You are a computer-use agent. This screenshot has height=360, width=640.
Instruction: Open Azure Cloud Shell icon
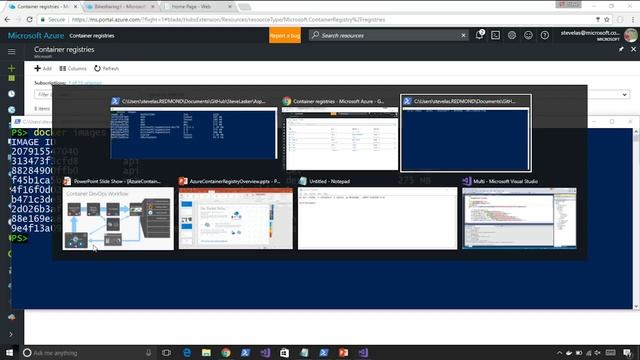coord(496,35)
